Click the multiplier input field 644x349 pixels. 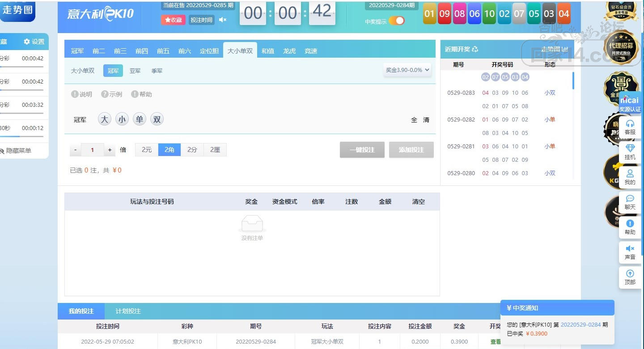93,150
